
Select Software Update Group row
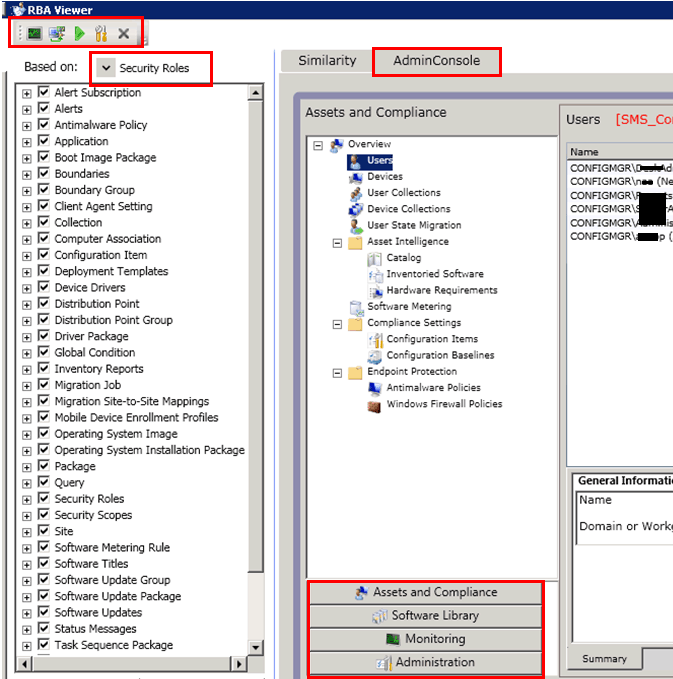tap(112, 580)
